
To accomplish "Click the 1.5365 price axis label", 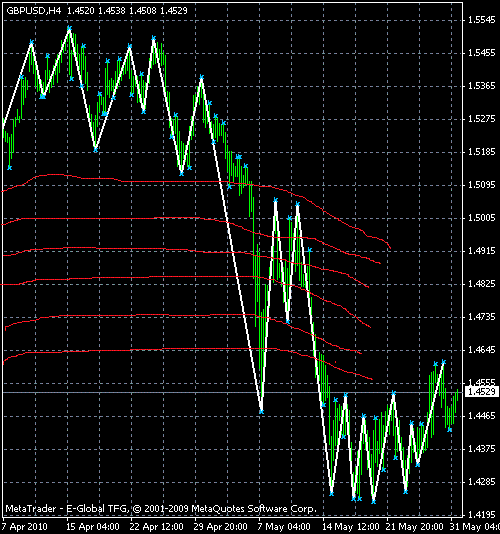I will [x=482, y=86].
